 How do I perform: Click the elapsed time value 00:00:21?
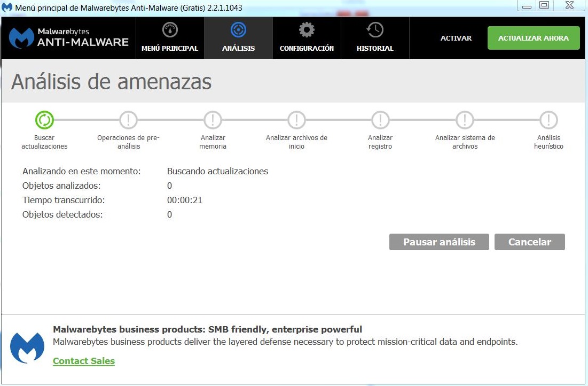tap(184, 200)
